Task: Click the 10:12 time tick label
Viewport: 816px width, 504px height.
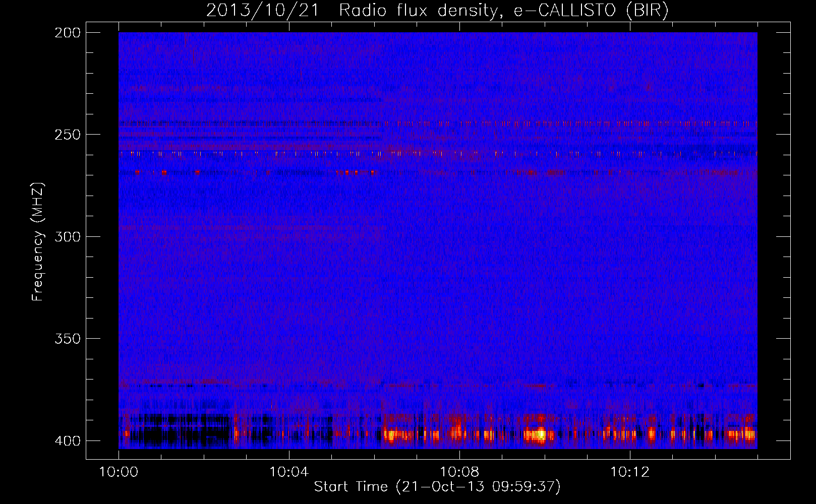Action: tap(630, 472)
